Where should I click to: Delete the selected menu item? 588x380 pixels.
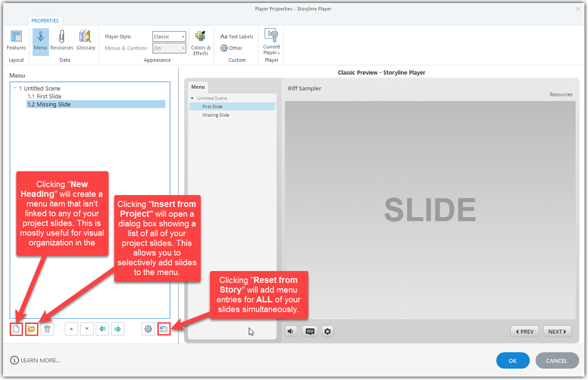click(47, 329)
